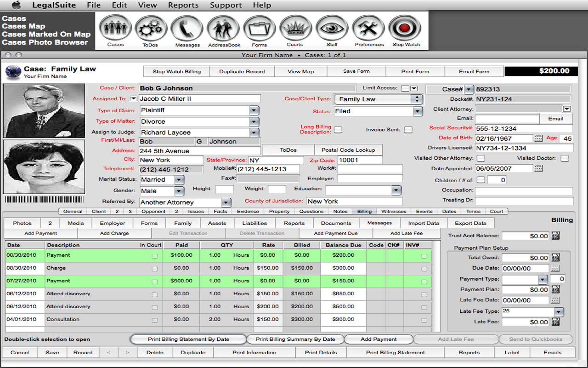The image size is (588, 368).
Task: Open the Assign to Judge dropdown
Action: tap(254, 132)
